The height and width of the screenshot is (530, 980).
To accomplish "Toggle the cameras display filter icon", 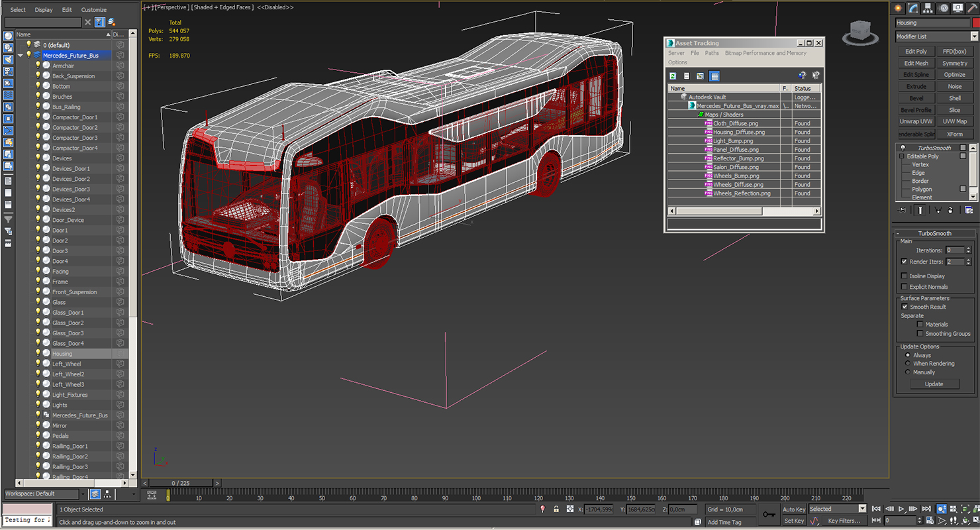I will click(8, 72).
